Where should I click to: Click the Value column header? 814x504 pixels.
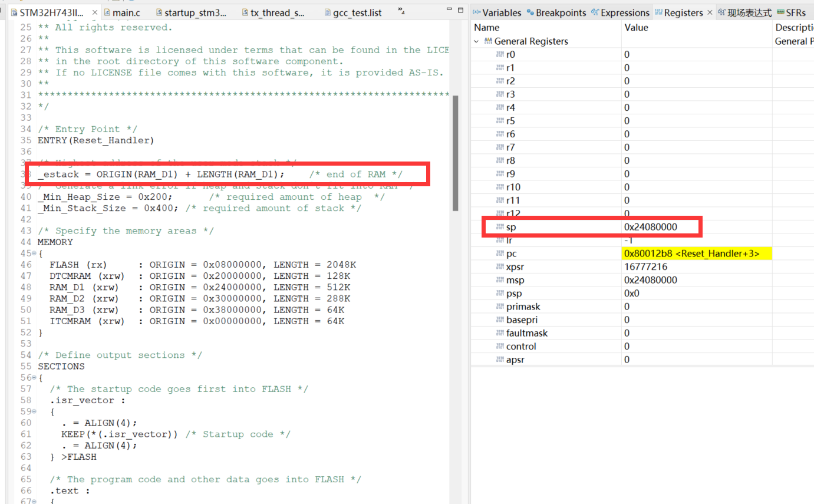coord(697,27)
